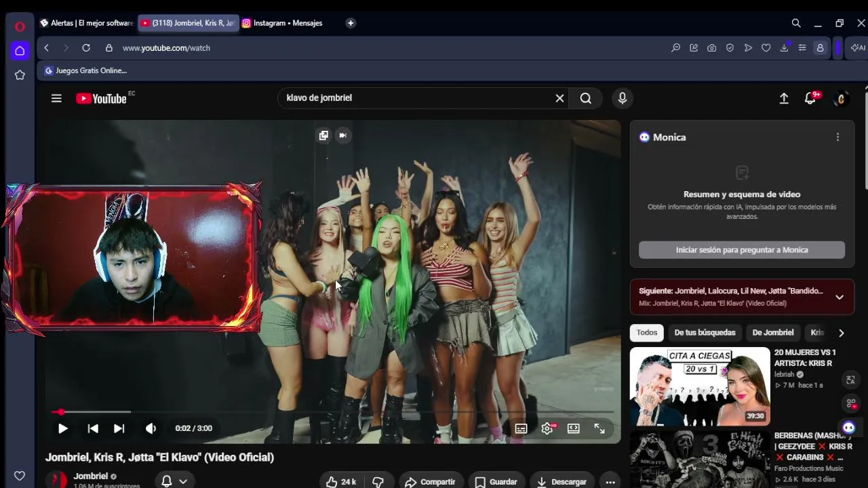868x488 pixels.
Task: Open the zoom-out magnifier in address bar
Action: pos(675,48)
